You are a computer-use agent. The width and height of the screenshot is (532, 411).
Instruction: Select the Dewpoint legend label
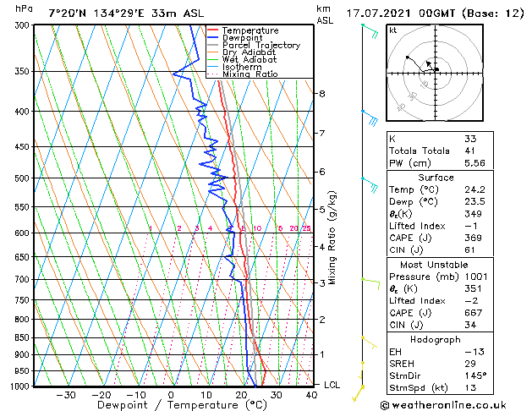(x=242, y=38)
